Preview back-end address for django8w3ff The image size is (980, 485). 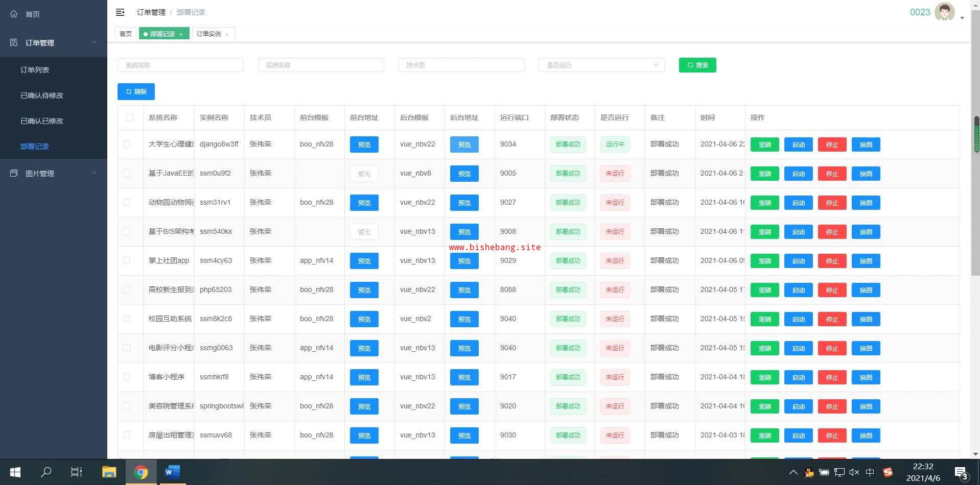coord(464,144)
